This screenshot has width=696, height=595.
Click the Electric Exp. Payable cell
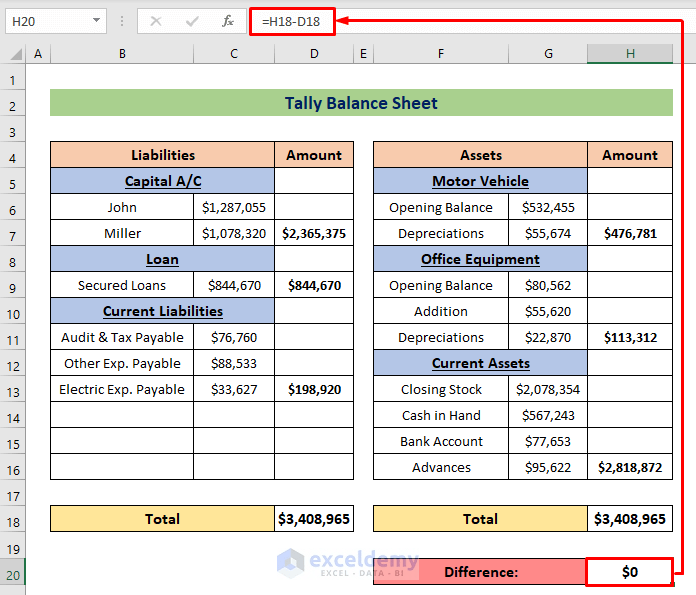[x=122, y=389]
